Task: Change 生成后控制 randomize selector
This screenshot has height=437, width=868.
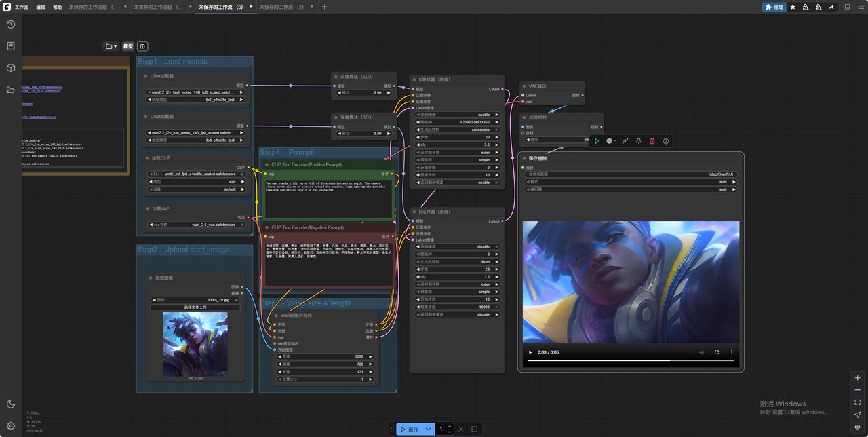Action: [x=457, y=130]
